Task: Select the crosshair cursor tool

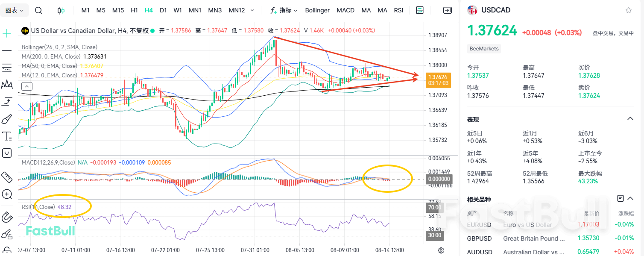Action: (x=7, y=33)
